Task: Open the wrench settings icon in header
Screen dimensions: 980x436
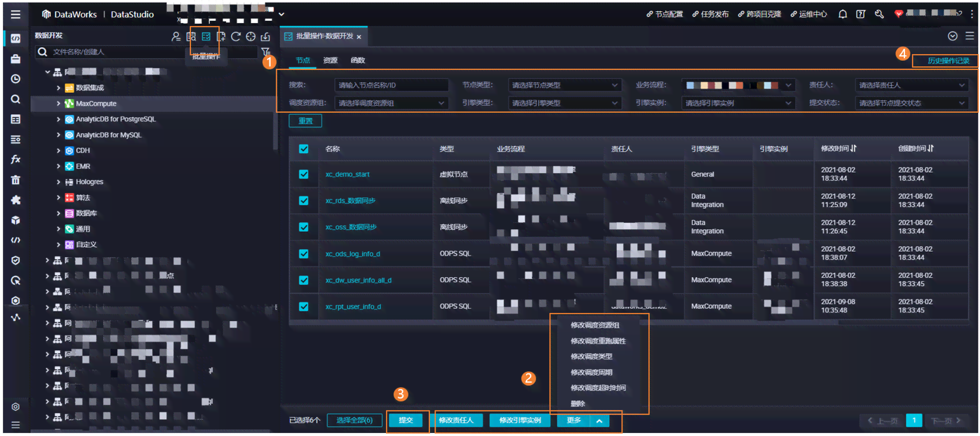Action: pos(879,14)
